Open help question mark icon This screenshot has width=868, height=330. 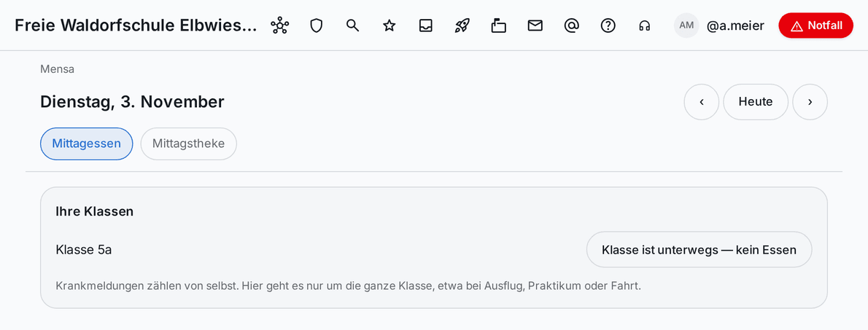click(608, 25)
